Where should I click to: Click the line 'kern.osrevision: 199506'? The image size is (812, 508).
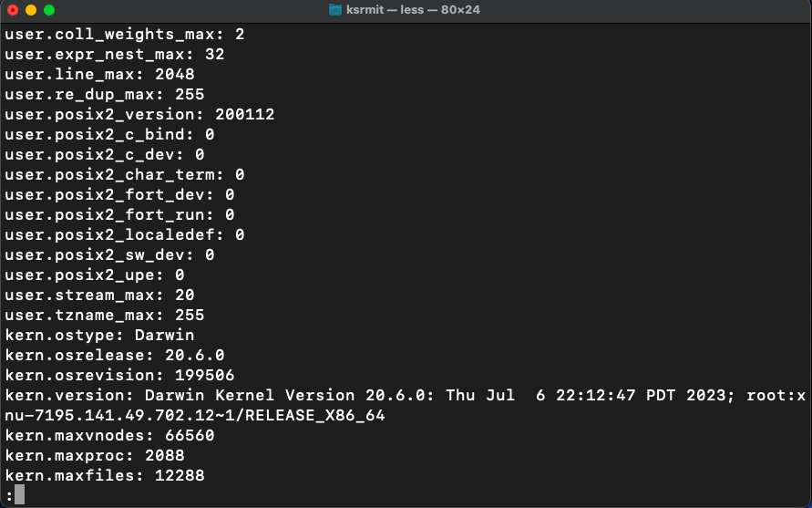click(x=119, y=375)
